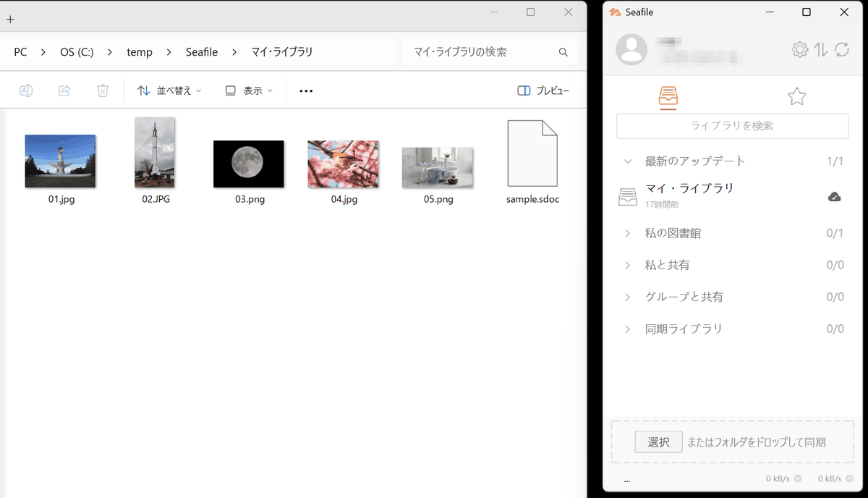This screenshot has height=498, width=868.
Task: Collapse the 最新のアップデート section
Action: (x=628, y=161)
